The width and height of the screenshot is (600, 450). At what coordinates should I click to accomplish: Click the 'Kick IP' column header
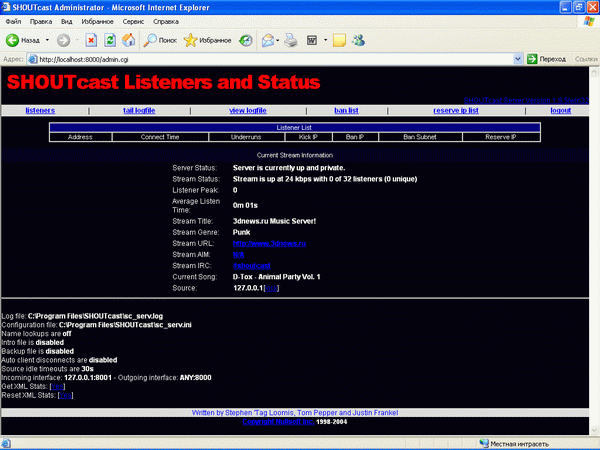[x=308, y=137]
